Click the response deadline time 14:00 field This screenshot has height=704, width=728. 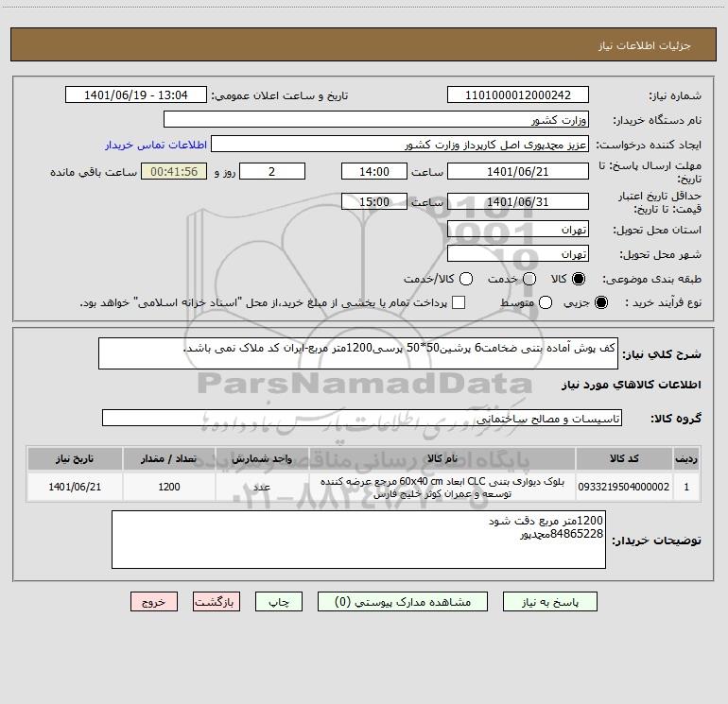point(374,171)
